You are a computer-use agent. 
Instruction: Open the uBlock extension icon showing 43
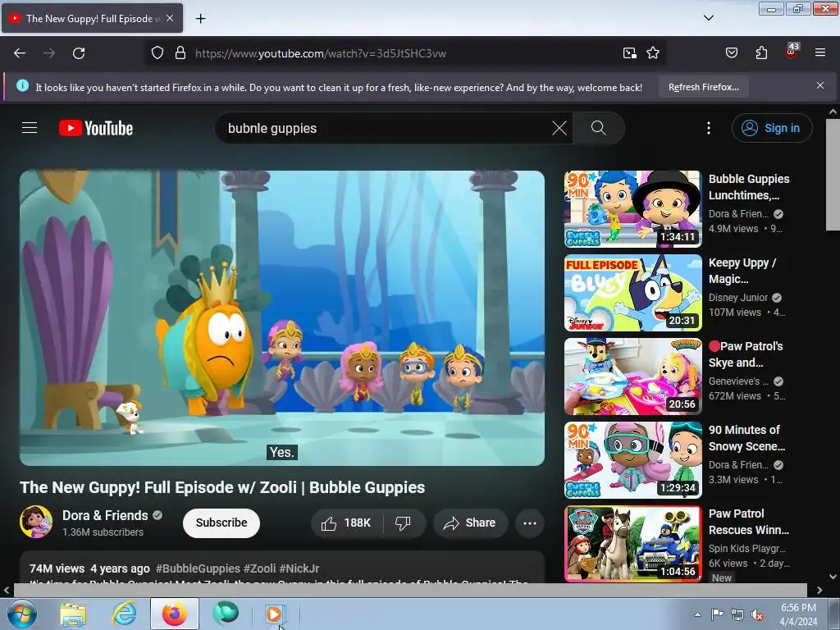click(792, 52)
